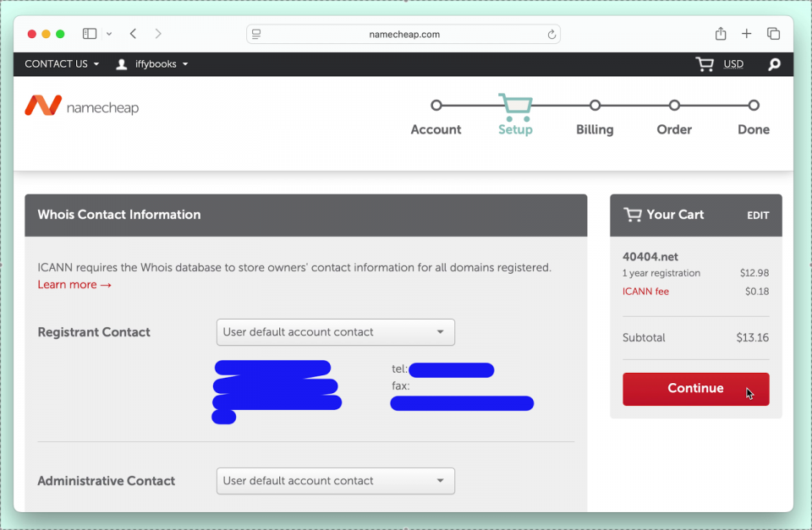The height and width of the screenshot is (530, 812).
Task: Click EDIT in Your Cart
Action: click(758, 216)
